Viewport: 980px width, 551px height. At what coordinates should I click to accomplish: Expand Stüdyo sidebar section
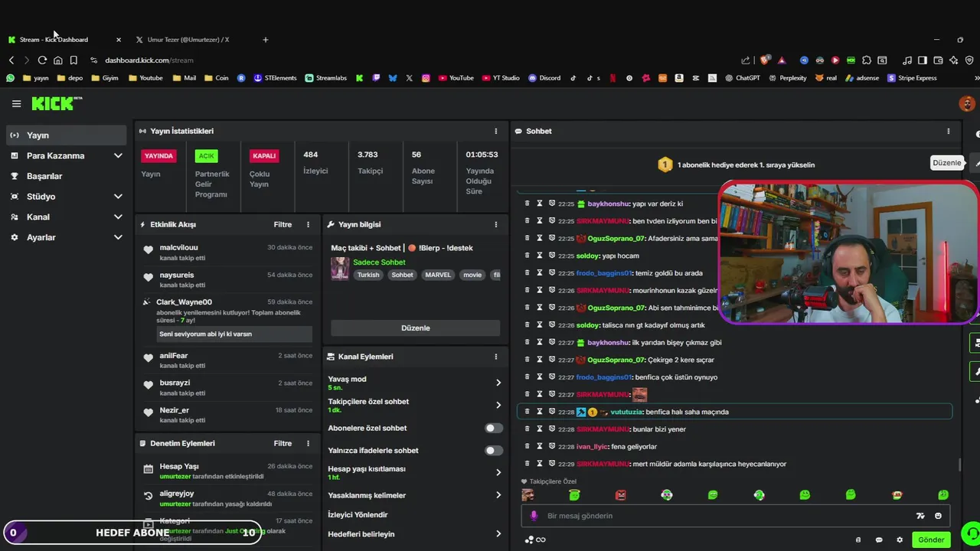tap(118, 197)
